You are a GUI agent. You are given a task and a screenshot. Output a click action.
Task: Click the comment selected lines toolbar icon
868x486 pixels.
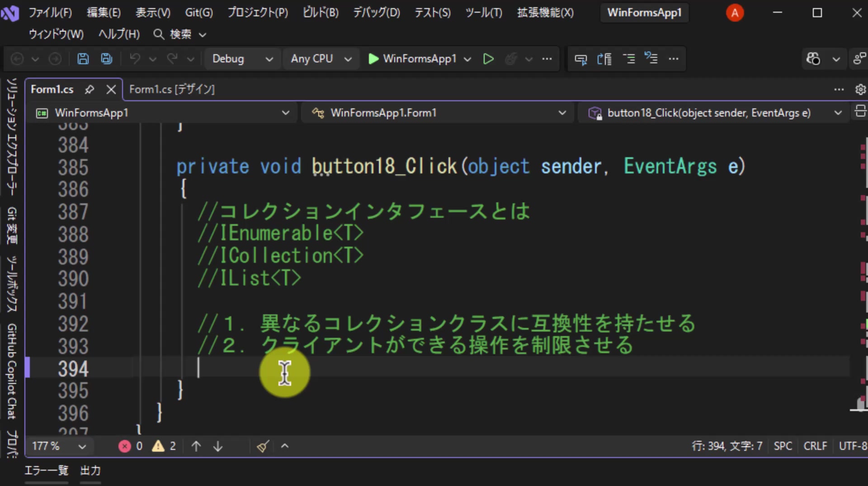click(628, 59)
